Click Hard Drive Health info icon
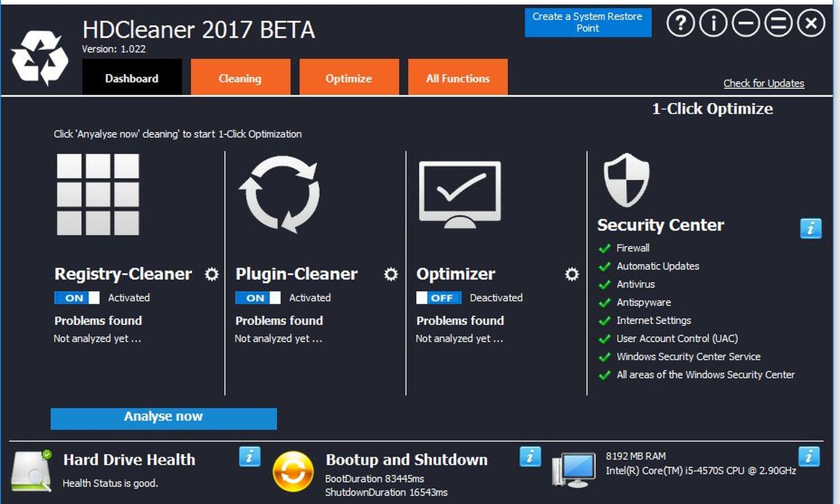This screenshot has height=504, width=840. [249, 457]
